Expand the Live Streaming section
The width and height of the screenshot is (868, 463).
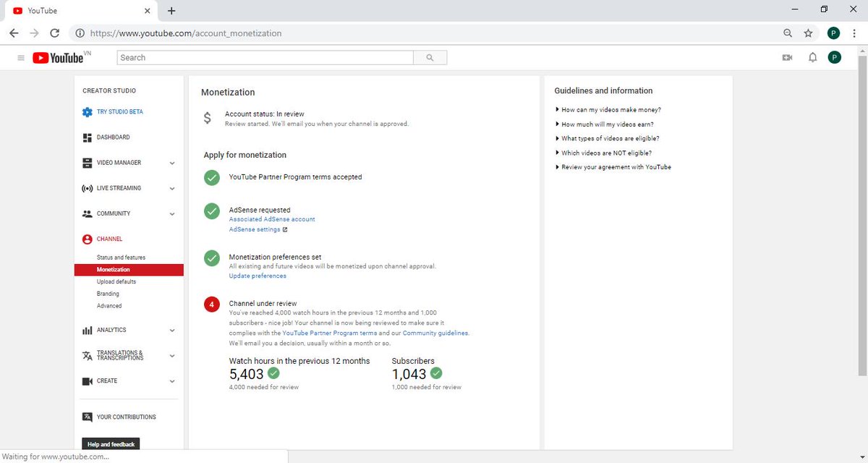[172, 189]
